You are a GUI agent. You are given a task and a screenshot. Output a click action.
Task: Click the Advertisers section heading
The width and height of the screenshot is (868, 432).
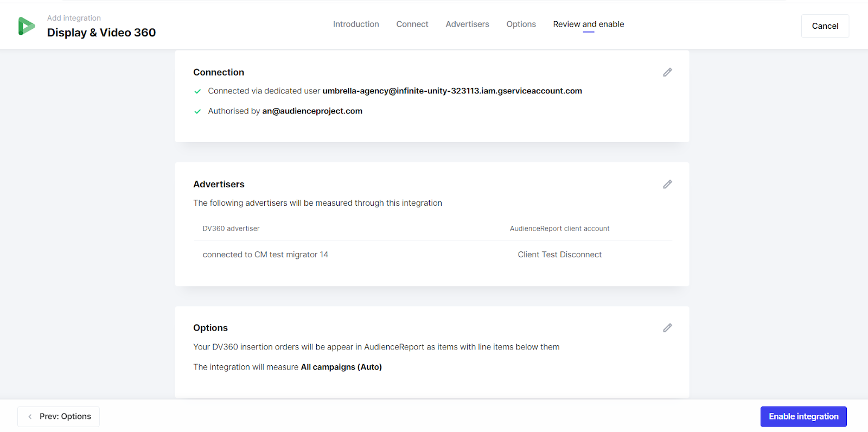219,185
